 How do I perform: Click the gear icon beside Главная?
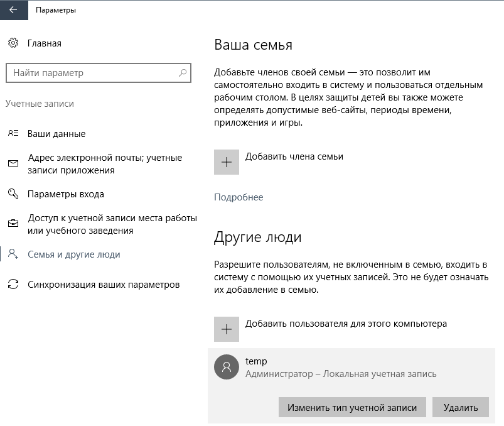click(x=13, y=43)
